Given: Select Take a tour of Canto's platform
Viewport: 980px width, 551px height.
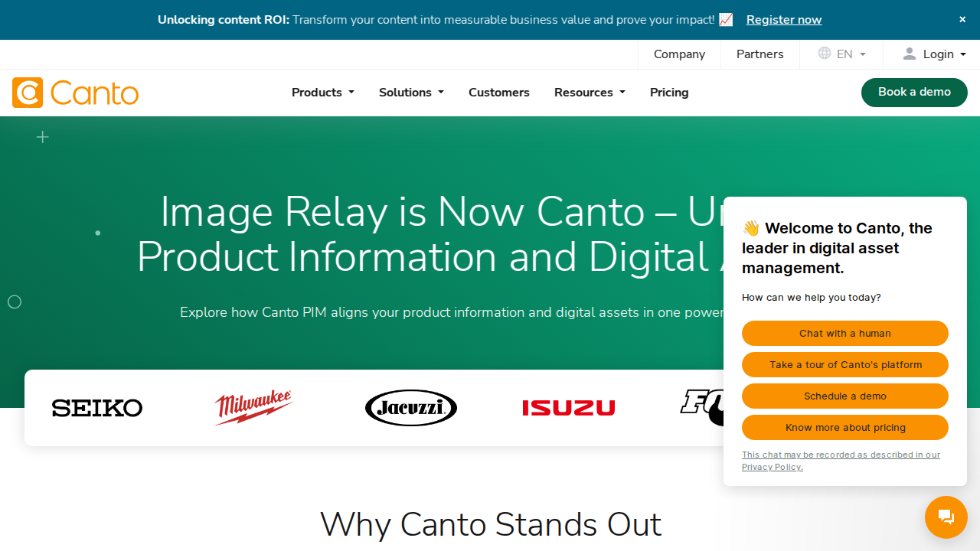Looking at the screenshot, I should (x=845, y=365).
